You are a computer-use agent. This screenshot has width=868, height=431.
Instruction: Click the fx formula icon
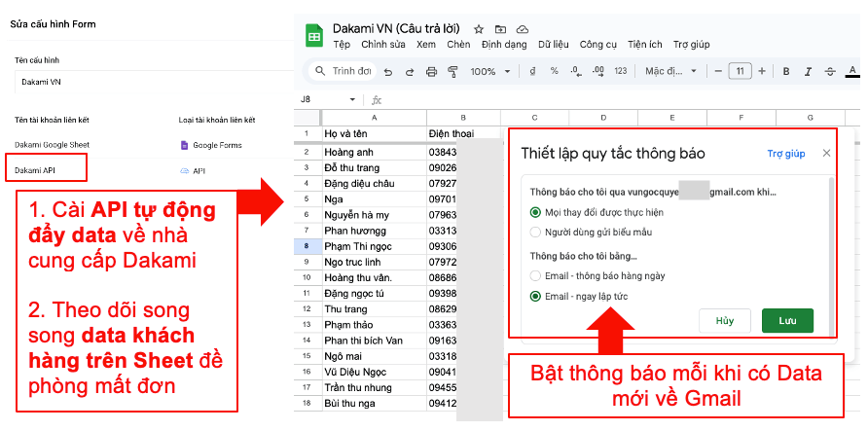point(377,100)
